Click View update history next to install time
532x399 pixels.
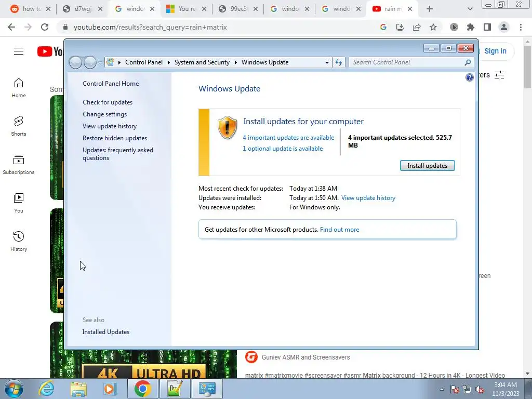click(x=368, y=198)
